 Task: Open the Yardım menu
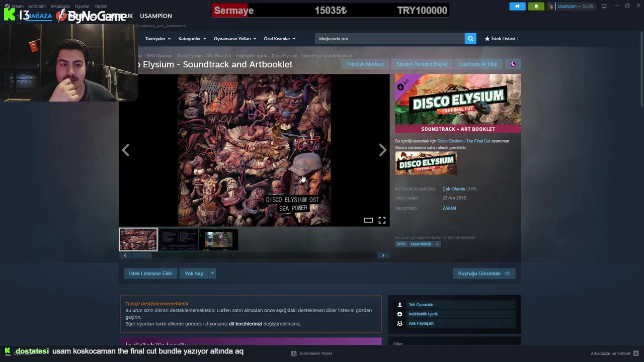pyautogui.click(x=101, y=6)
